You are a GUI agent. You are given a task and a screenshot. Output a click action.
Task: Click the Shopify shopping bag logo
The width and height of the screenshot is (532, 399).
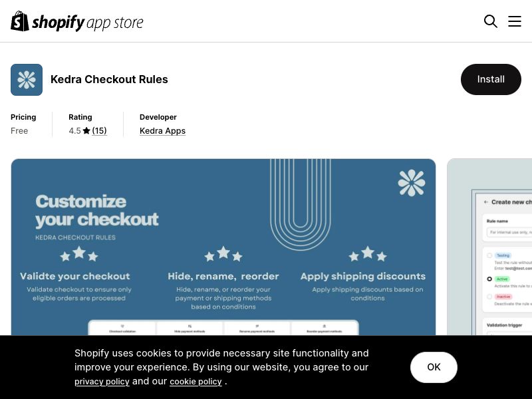coord(20,21)
